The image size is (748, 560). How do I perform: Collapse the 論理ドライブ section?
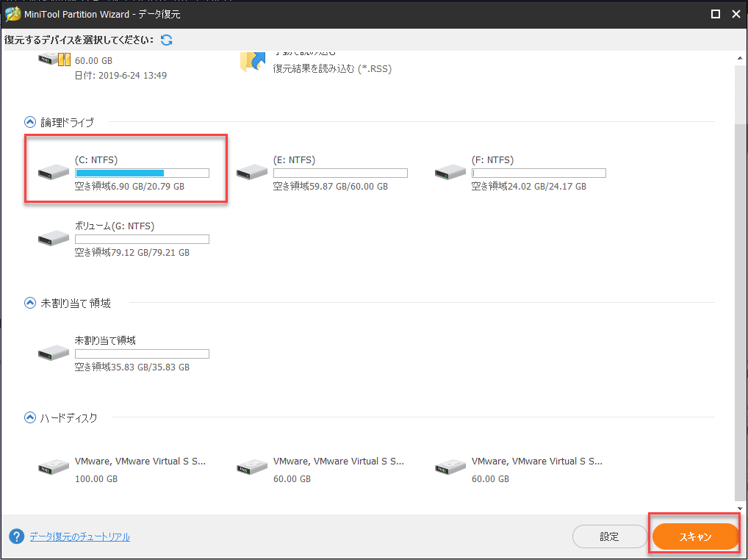(x=29, y=122)
